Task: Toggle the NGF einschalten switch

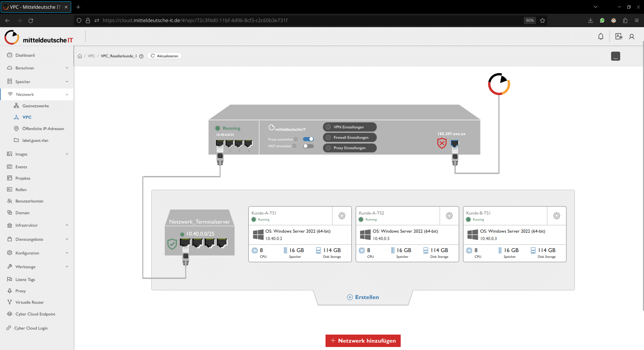Action: point(308,146)
